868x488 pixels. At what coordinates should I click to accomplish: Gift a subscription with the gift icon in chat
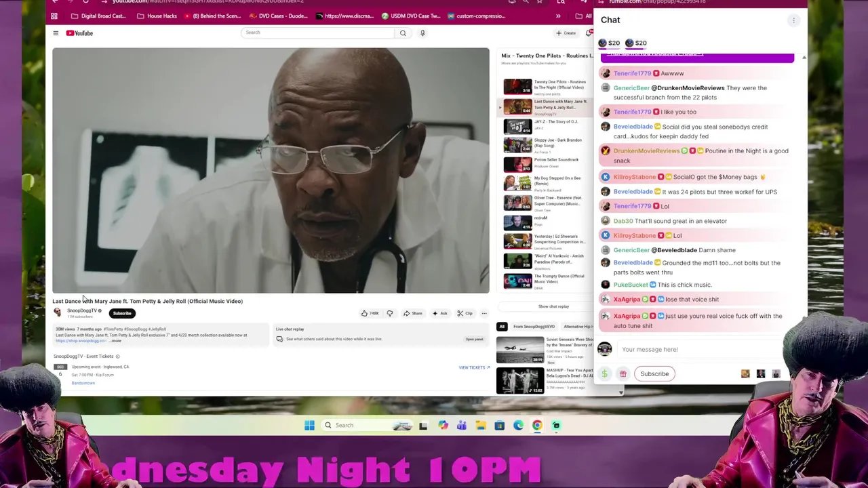point(623,373)
